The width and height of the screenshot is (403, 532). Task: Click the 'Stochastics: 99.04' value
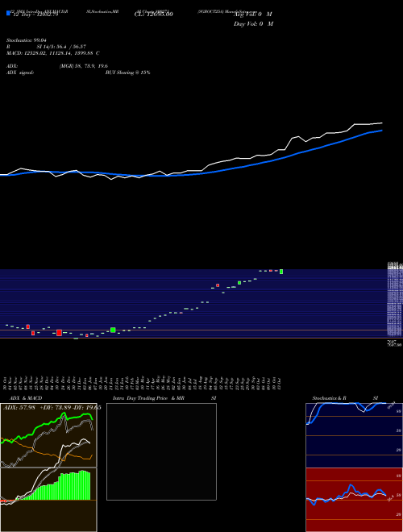point(26,40)
